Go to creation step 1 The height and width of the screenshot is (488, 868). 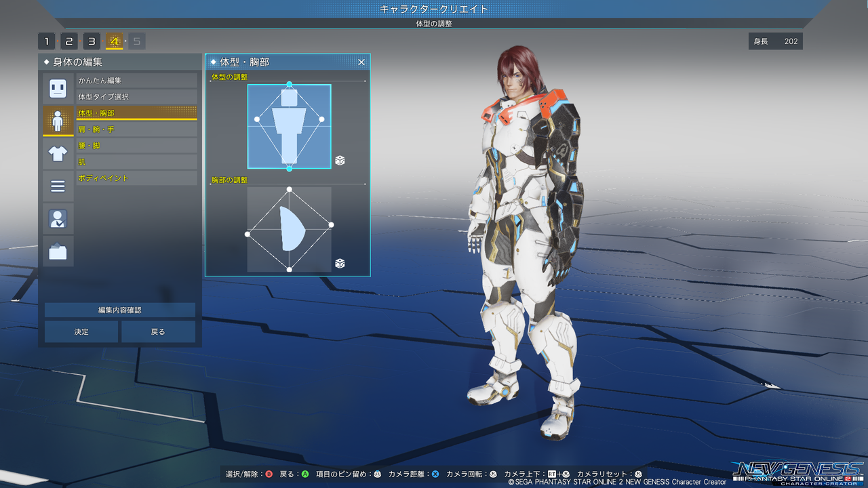coord(46,41)
